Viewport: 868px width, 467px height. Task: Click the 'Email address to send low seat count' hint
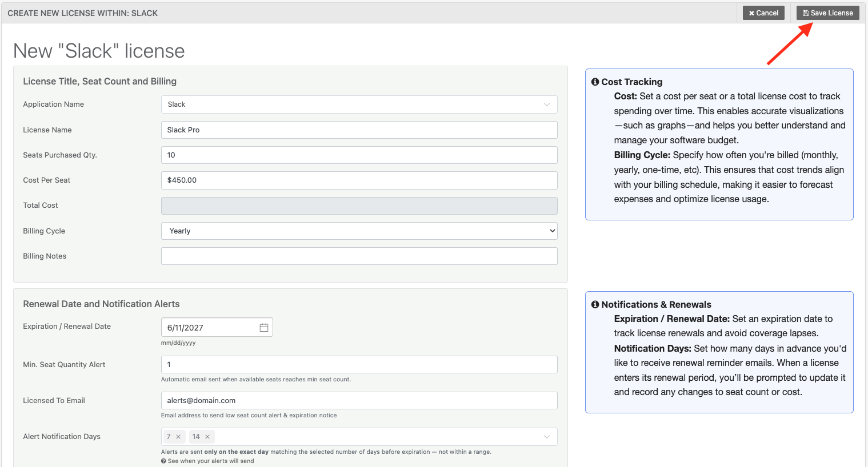tap(249, 415)
